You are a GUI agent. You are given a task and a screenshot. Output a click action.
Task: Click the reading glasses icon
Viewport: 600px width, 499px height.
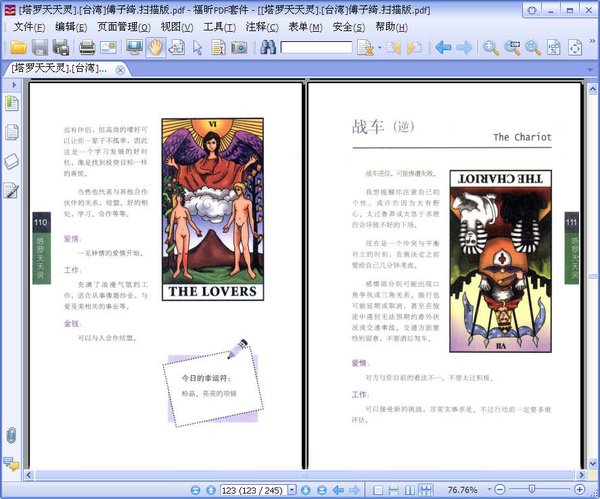click(176, 47)
